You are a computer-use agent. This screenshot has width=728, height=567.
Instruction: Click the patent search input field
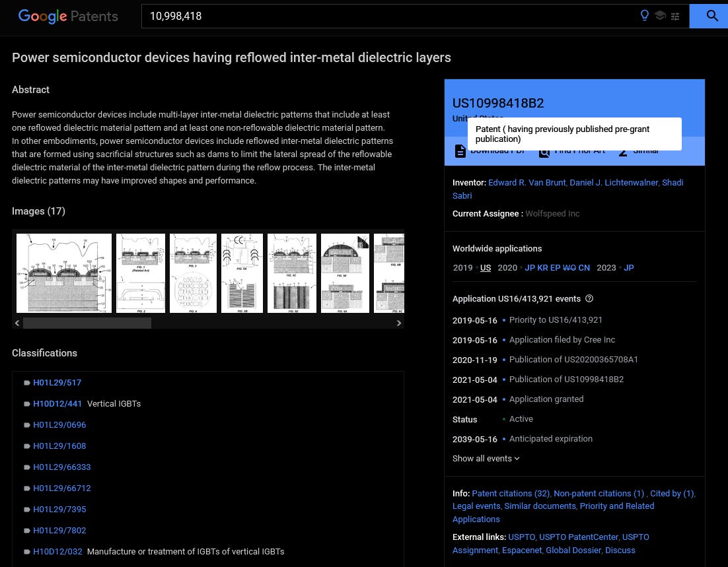pyautogui.click(x=390, y=17)
